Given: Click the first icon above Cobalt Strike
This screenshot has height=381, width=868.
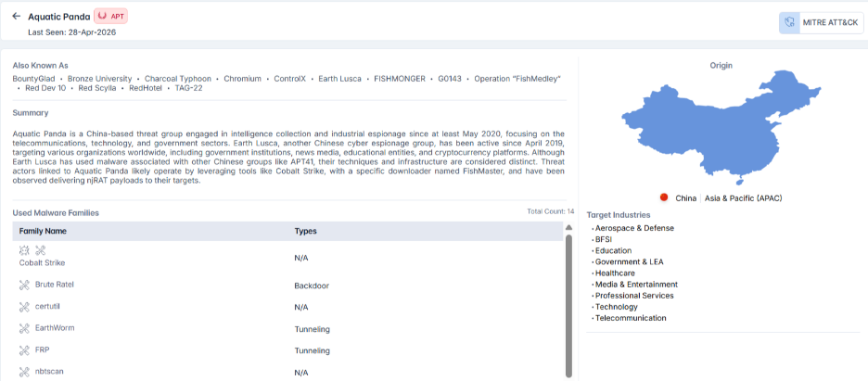Looking at the screenshot, I should [24, 250].
